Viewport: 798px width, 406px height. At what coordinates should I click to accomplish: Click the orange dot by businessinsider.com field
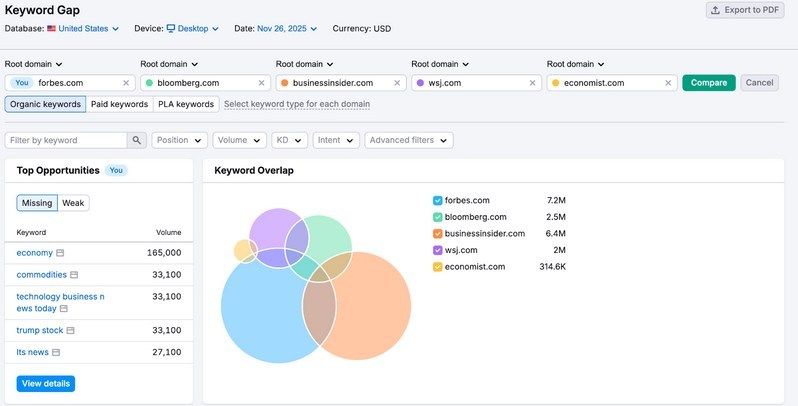(284, 83)
